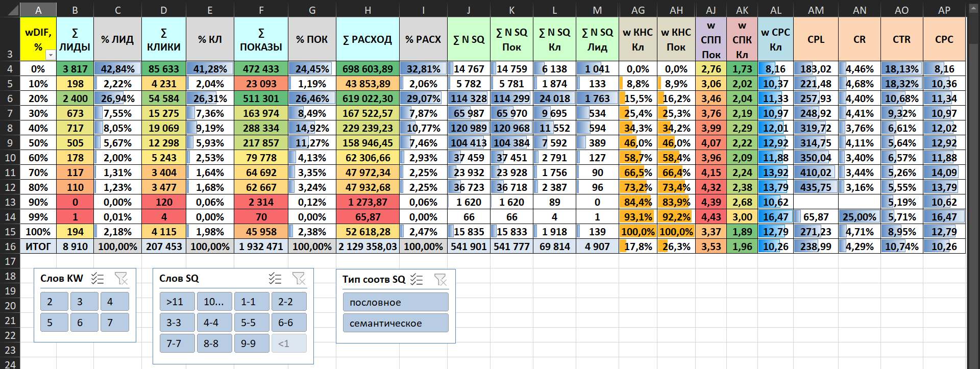This screenshot has height=369, width=980.
Task: Toggle multi-select in Слов KW slicer
Action: pyautogui.click(x=97, y=278)
